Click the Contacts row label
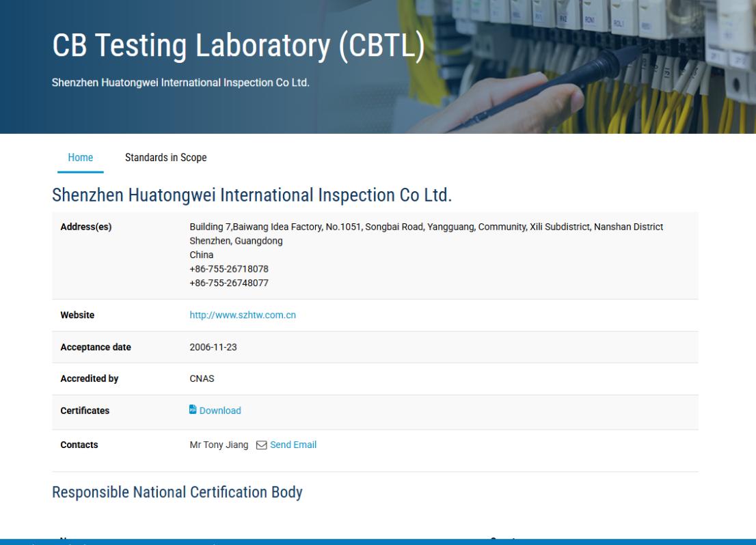 click(79, 445)
